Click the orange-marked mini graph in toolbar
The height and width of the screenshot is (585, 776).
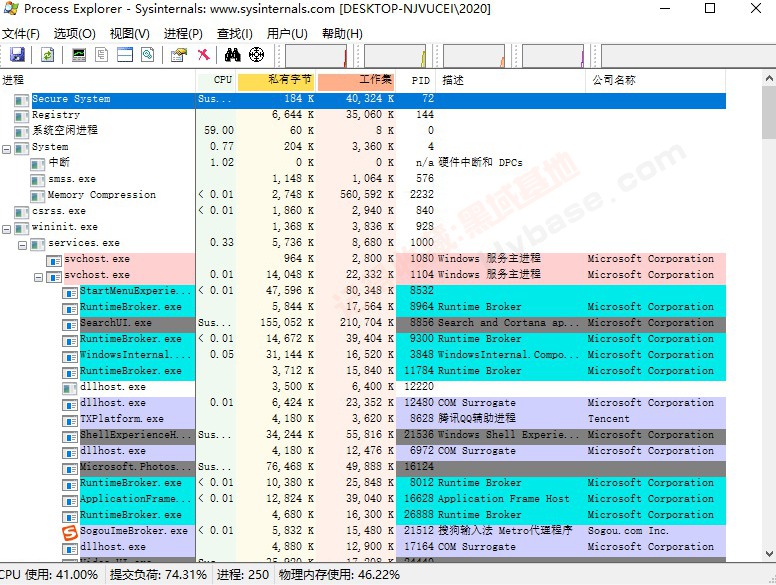point(474,56)
